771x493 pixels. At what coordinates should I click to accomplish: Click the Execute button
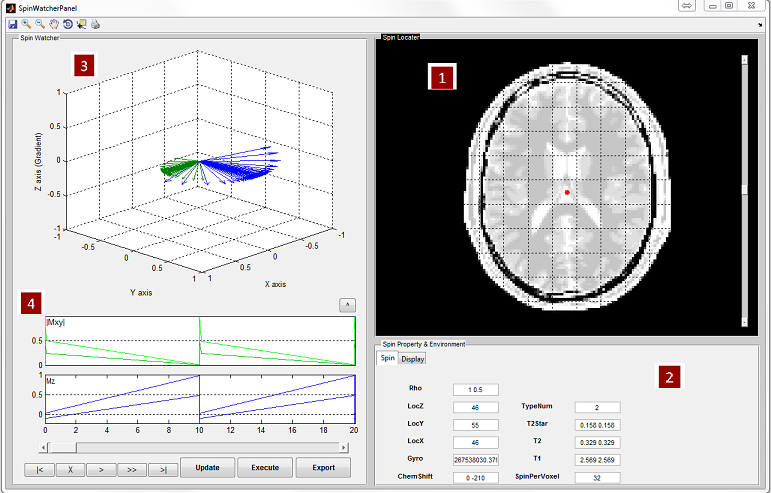[x=265, y=467]
